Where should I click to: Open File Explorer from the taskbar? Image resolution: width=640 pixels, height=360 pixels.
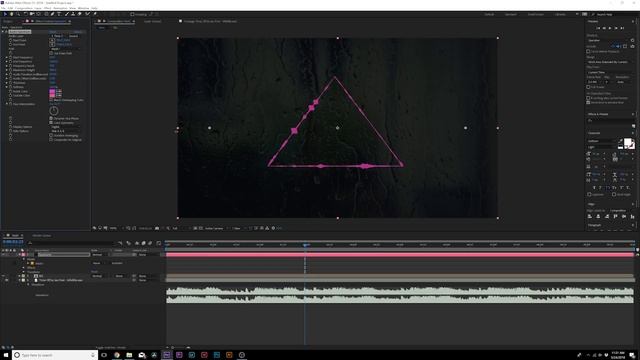(x=129, y=355)
